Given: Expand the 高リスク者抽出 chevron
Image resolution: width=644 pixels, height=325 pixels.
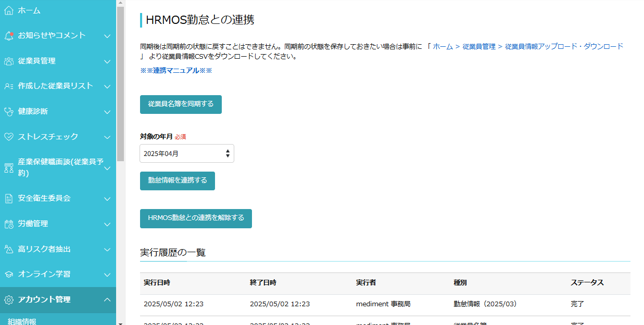Looking at the screenshot, I should click(107, 250).
